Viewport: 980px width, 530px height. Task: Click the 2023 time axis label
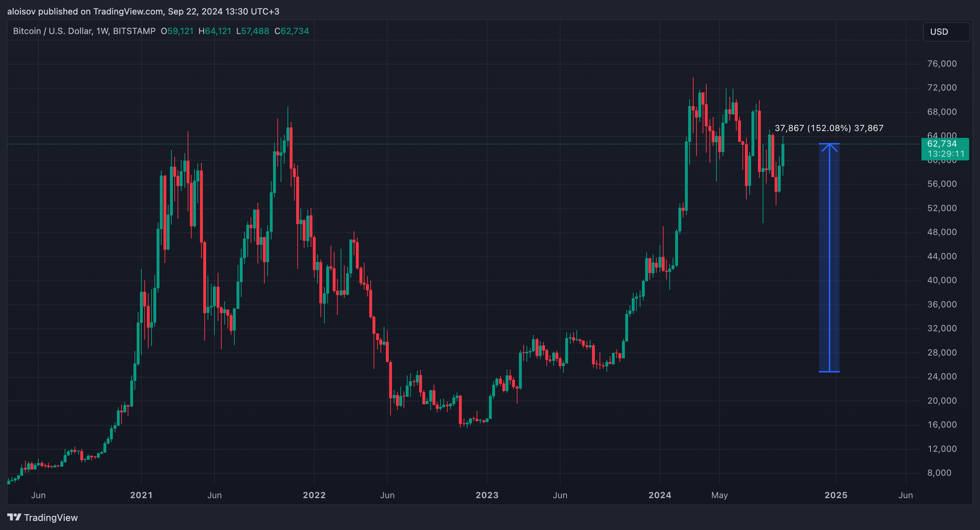pyautogui.click(x=487, y=495)
